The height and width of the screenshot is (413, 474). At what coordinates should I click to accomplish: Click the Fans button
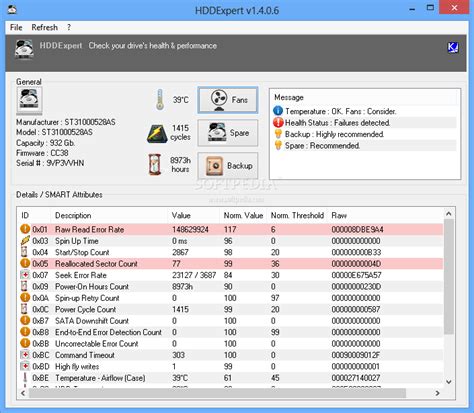(x=228, y=100)
